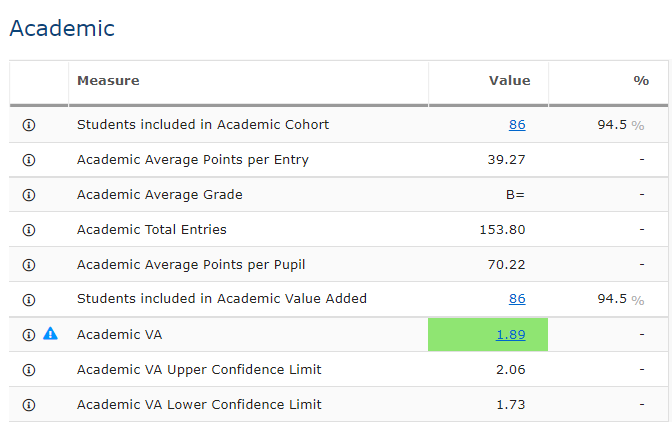Screen dimensions: 672x440
Task: Open info for Academic VA Lower Confidence Limit
Action: click(x=28, y=405)
